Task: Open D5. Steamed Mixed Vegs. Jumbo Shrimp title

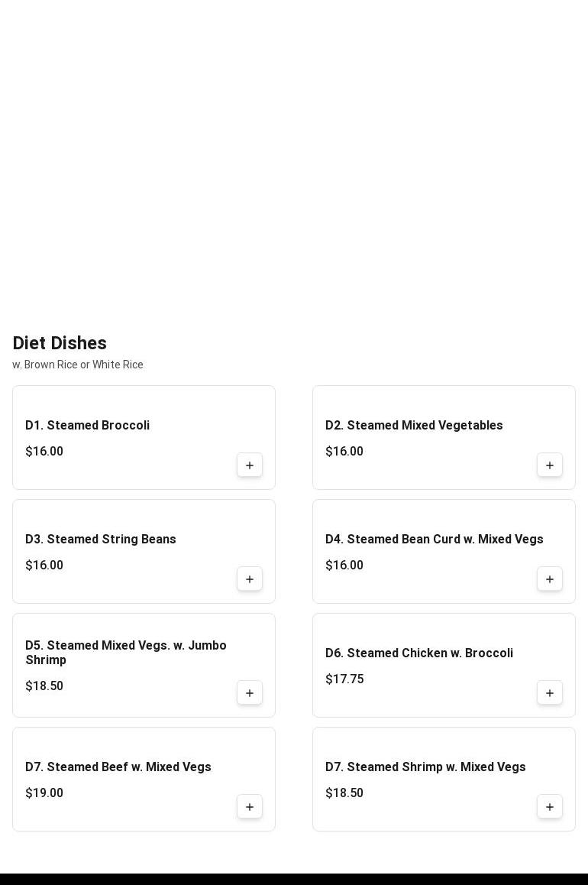Action: pos(126,653)
